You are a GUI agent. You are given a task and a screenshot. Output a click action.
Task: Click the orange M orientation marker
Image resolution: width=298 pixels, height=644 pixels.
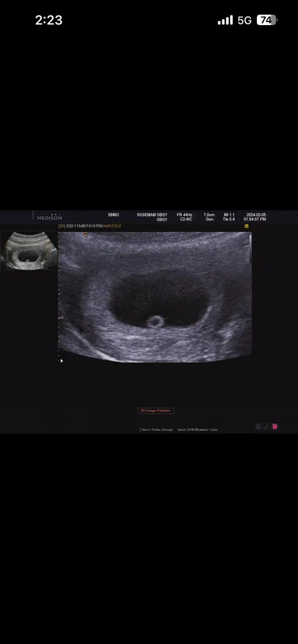(85, 234)
